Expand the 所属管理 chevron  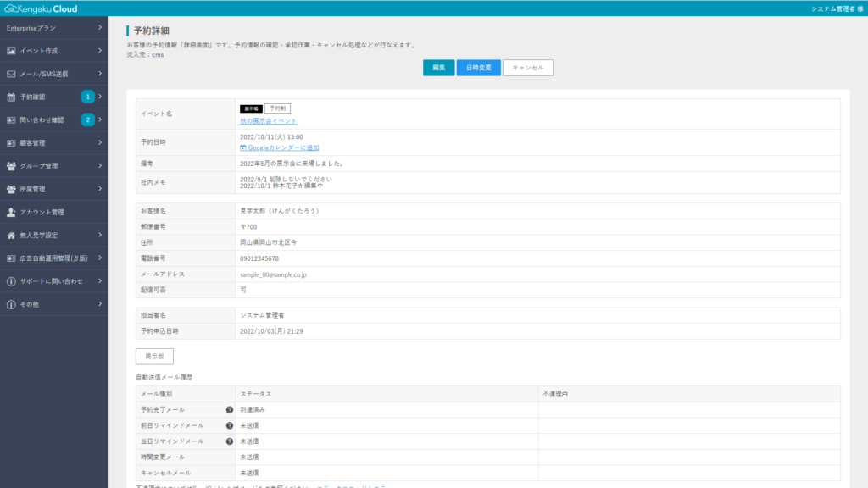(100, 189)
